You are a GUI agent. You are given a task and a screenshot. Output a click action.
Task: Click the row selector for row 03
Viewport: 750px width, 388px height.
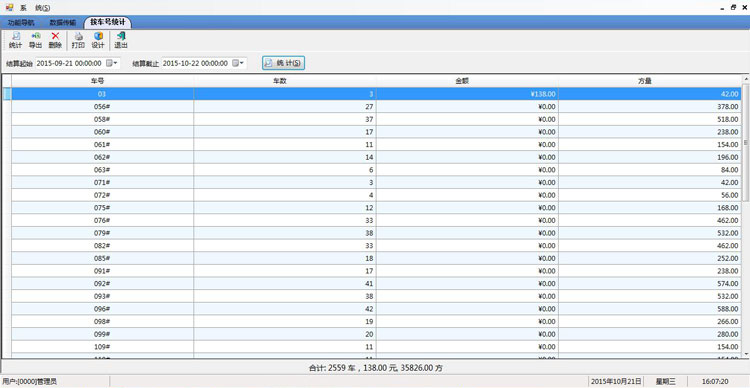point(7,94)
